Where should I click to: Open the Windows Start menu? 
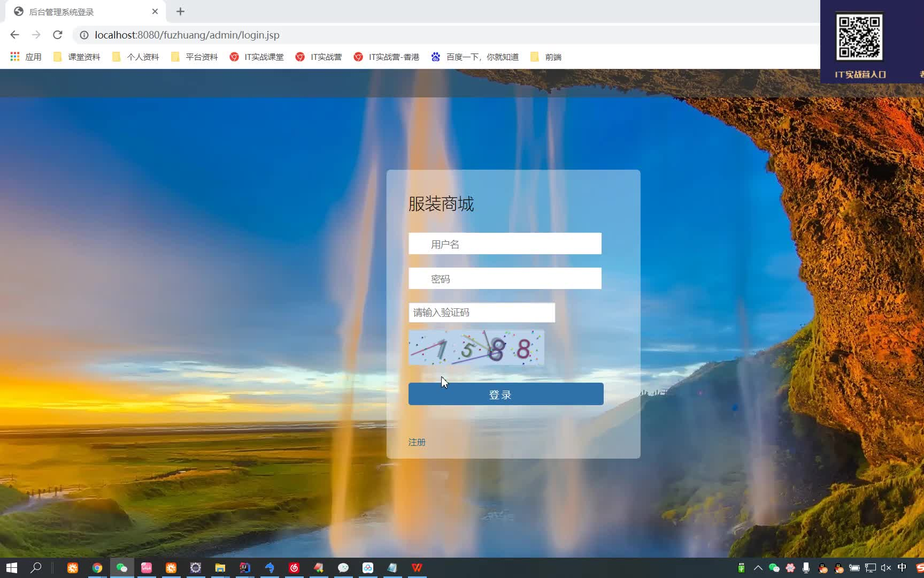[11, 567]
